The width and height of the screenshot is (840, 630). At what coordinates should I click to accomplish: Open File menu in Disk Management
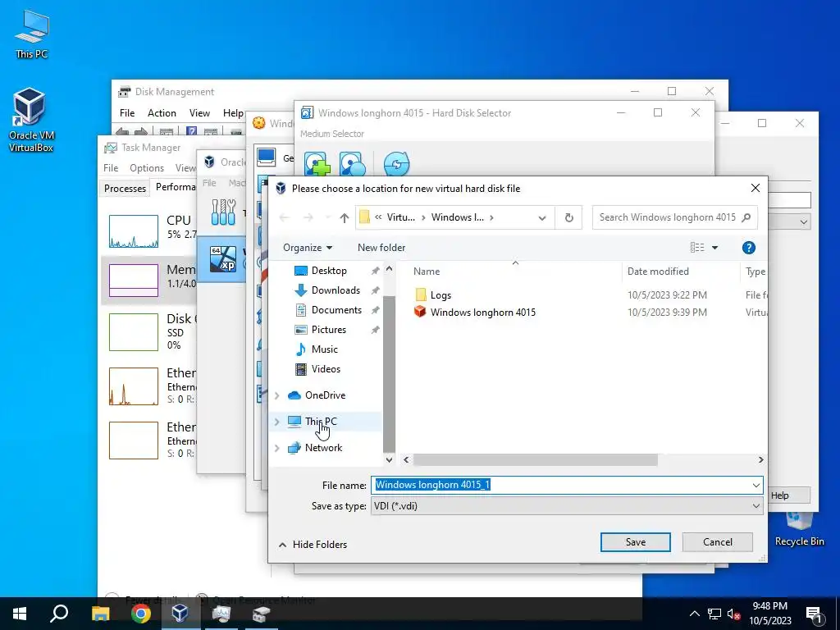pos(127,113)
